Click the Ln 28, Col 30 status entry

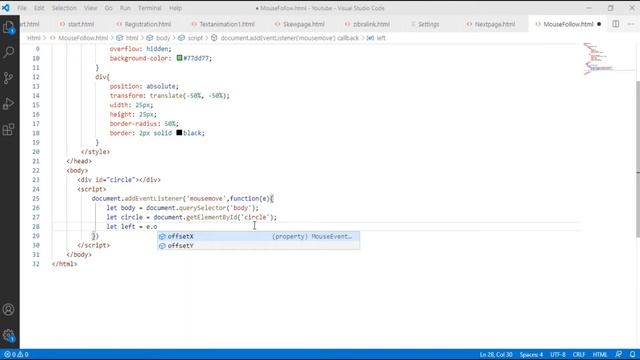pyautogui.click(x=496, y=354)
